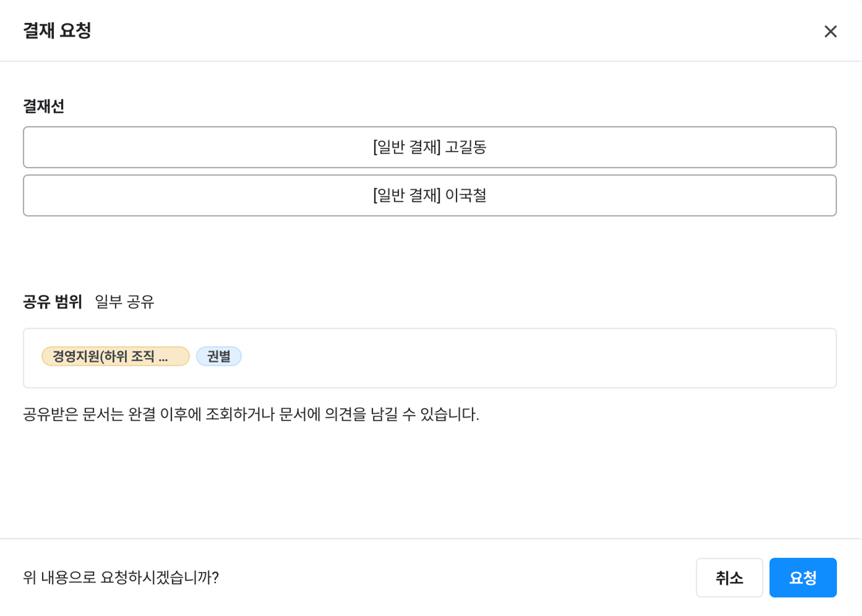Click the 일부 공유 scope value
The height and width of the screenshot is (616, 862).
124,302
